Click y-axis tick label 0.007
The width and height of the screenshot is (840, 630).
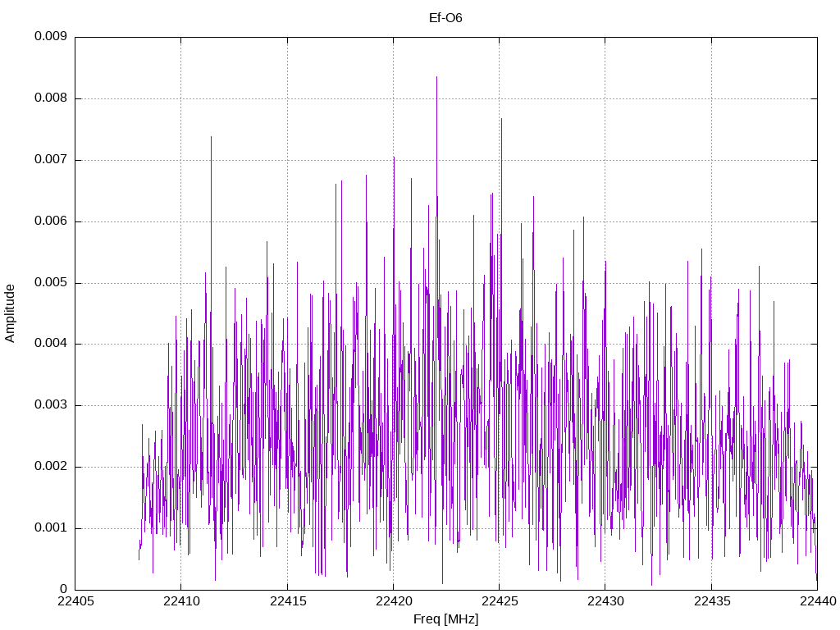point(51,160)
